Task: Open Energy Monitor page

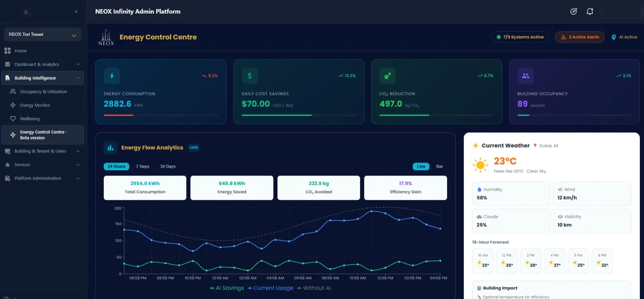Action: coord(35,105)
